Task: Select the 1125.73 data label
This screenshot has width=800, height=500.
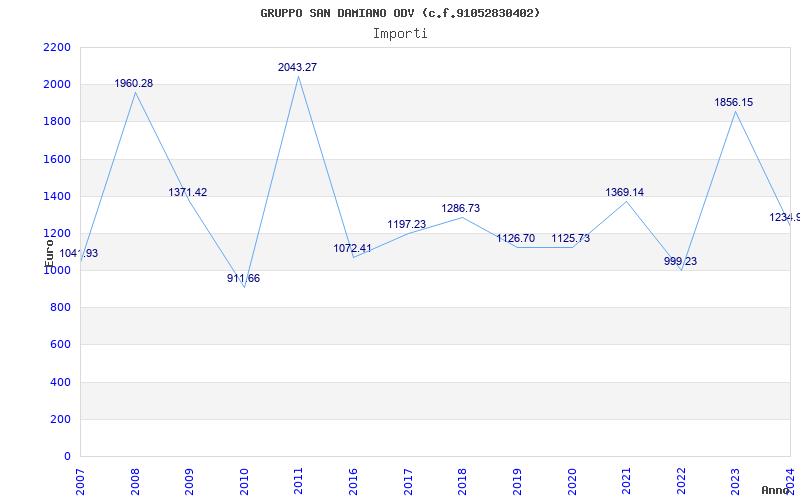Action: coord(570,238)
